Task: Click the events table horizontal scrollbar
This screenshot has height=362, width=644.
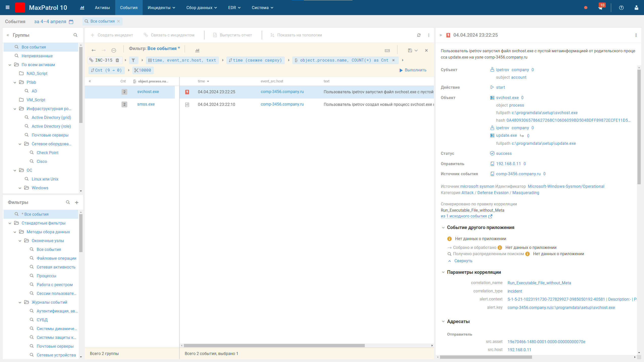Action: [274, 345]
